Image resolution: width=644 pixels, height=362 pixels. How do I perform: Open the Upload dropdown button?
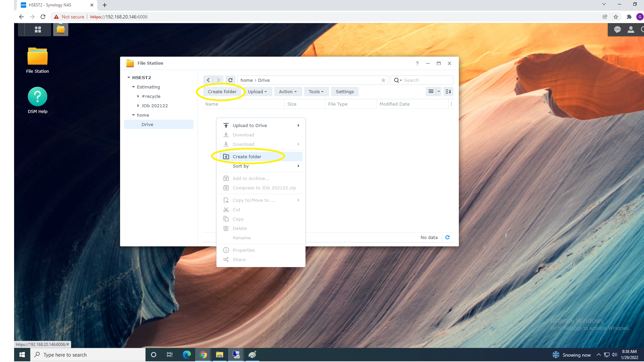pyautogui.click(x=257, y=92)
